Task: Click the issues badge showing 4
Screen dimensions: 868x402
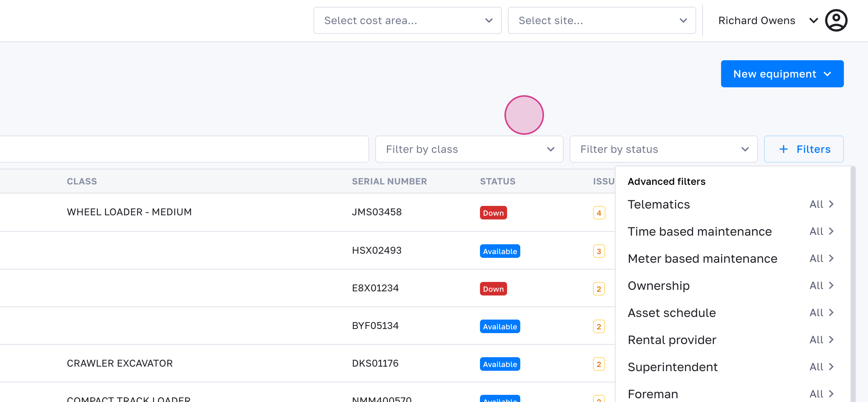Action: point(599,213)
